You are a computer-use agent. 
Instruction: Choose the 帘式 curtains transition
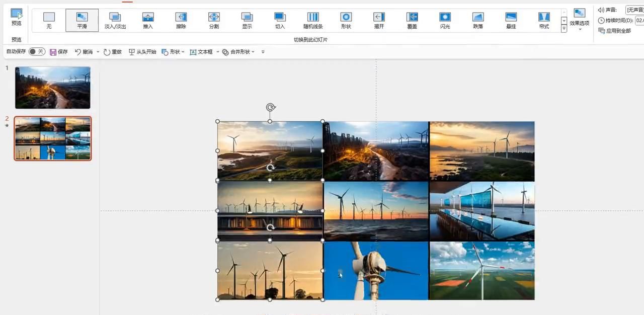pos(544,20)
